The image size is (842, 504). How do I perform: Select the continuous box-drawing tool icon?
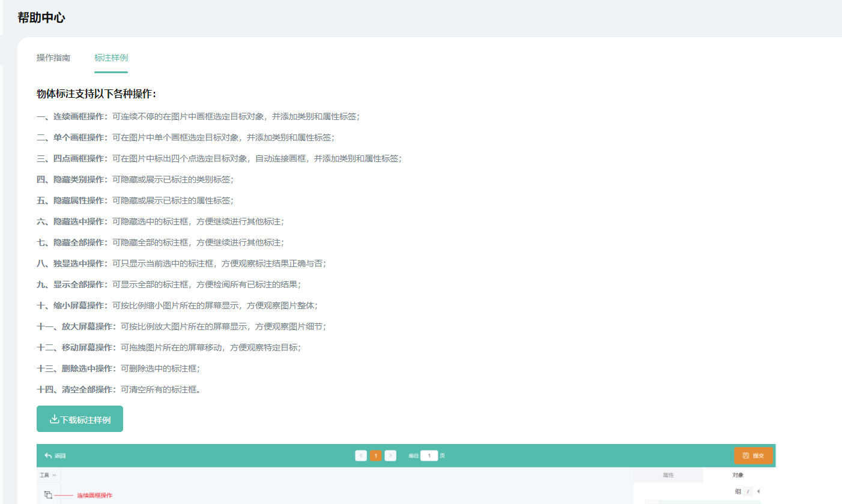click(x=48, y=495)
